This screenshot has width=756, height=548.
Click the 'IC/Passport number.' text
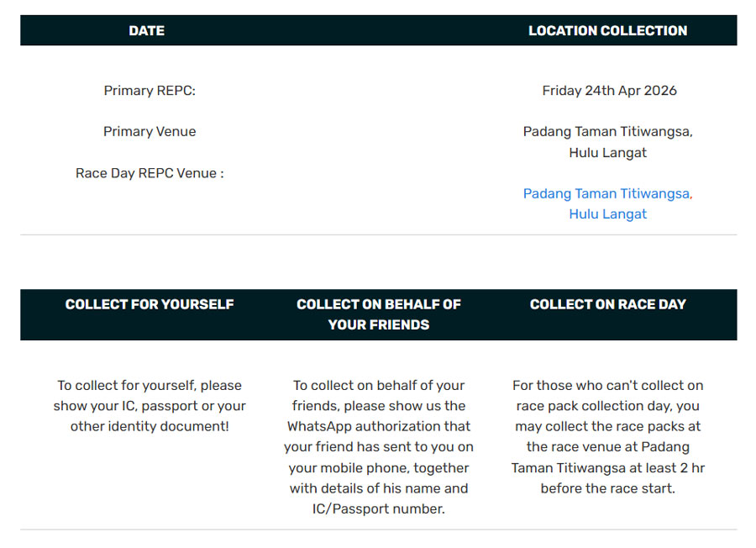point(379,509)
